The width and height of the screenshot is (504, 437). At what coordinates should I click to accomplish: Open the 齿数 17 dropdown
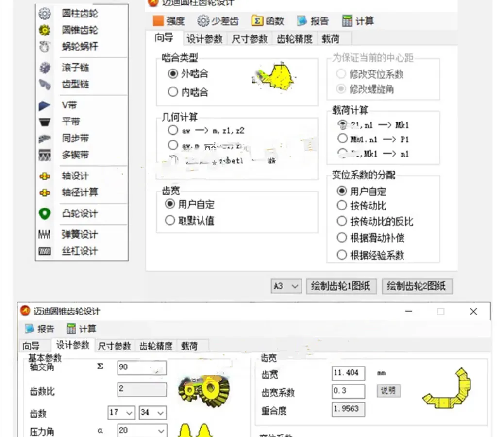121,413
